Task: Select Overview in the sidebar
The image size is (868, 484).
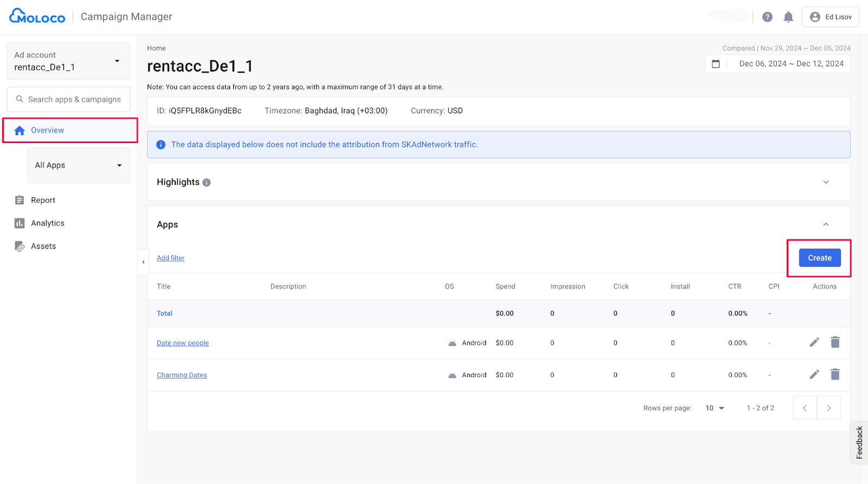Action: (70, 130)
